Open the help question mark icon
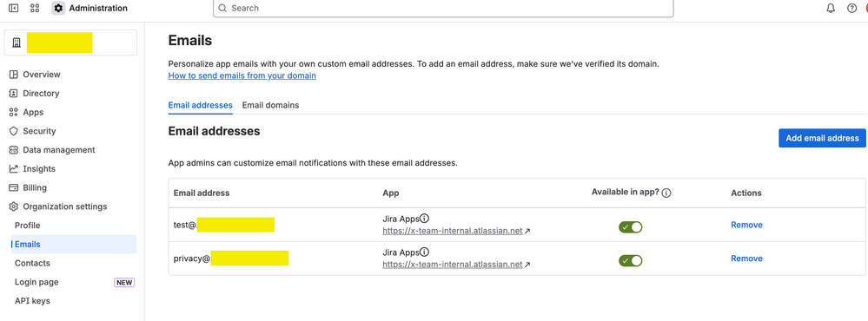The image size is (868, 321). (852, 9)
